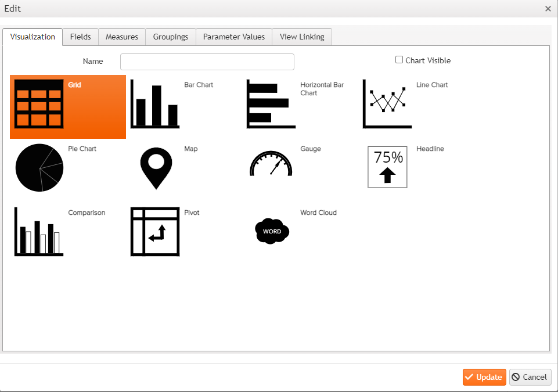Click the Grid label text
This screenshot has width=558, height=392.
click(74, 85)
